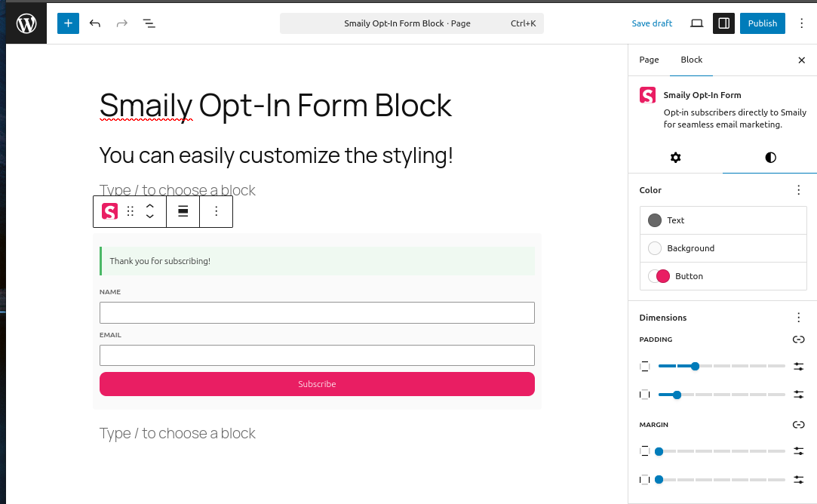Image resolution: width=817 pixels, height=504 pixels.
Task: Click into the Email input field
Action: [317, 355]
